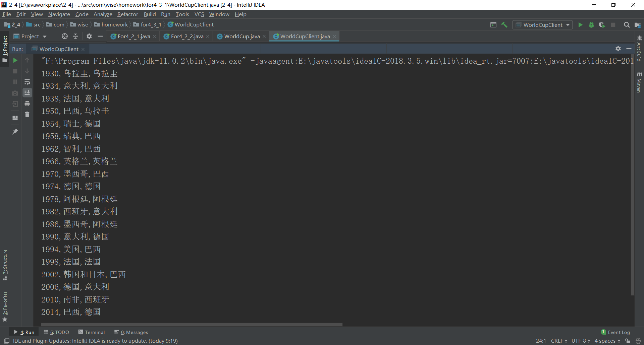644x345 pixels.
Task: Open the WorldCupClient run configuration dropdown
Action: coord(542,25)
